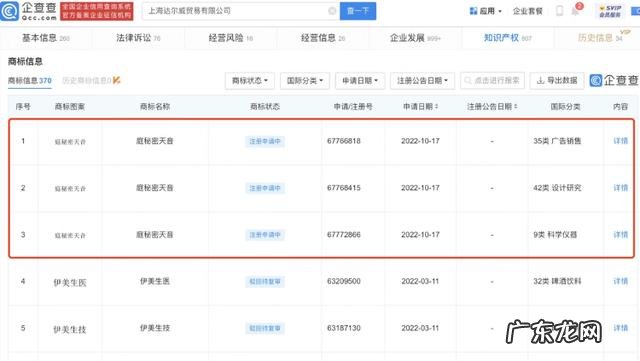
Task: Click 伊美生医 trademark image
Action: click(70, 283)
